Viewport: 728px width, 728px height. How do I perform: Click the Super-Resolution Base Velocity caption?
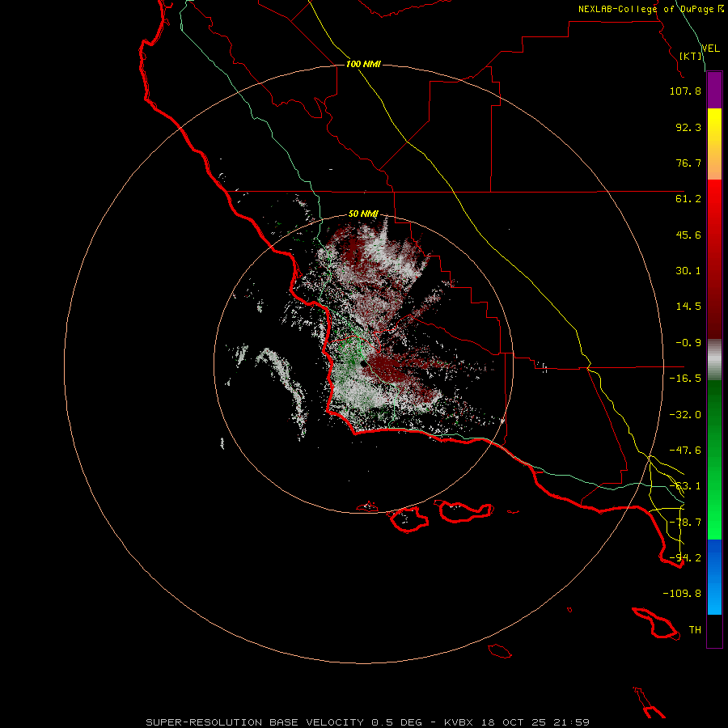(367, 722)
